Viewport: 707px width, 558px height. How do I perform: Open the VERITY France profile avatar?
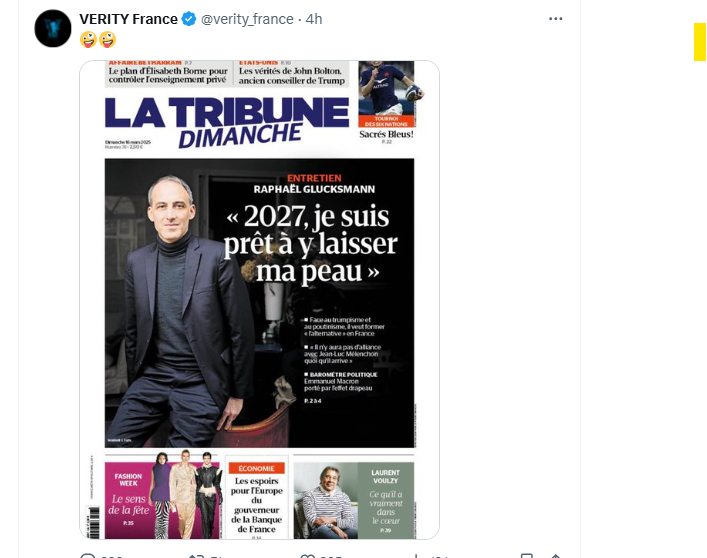point(53,28)
